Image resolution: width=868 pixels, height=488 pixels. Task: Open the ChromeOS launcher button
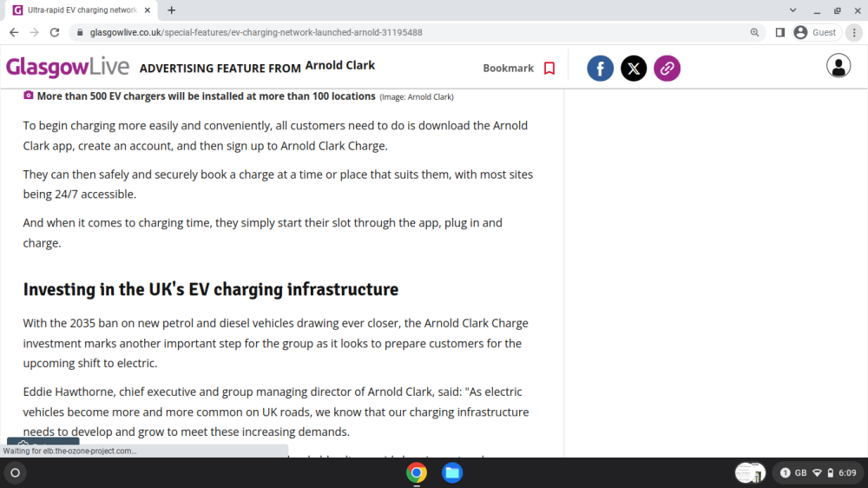pos(15,473)
